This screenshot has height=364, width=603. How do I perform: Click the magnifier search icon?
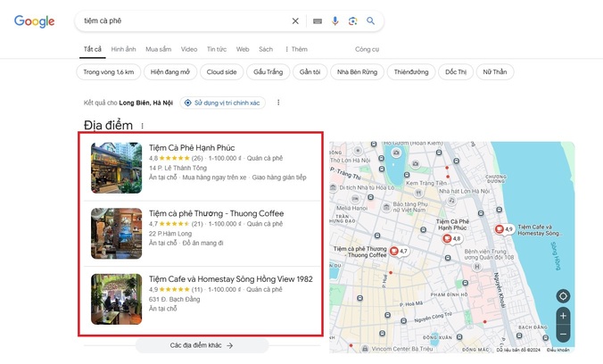370,21
